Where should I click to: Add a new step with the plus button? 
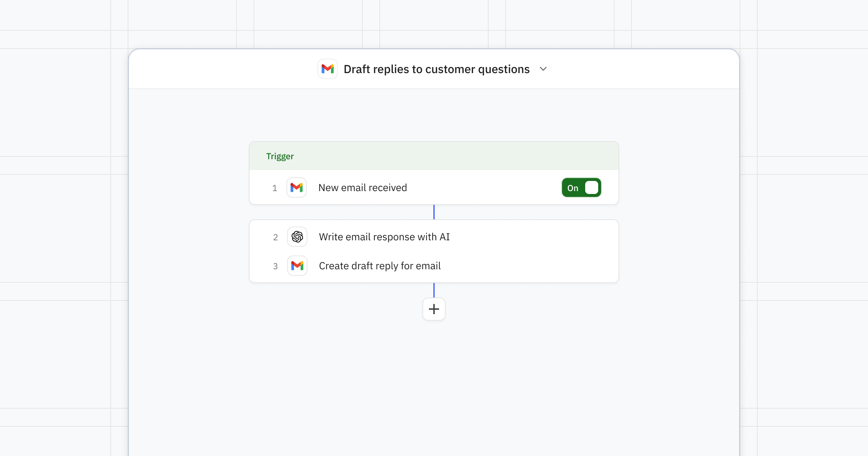click(x=434, y=309)
